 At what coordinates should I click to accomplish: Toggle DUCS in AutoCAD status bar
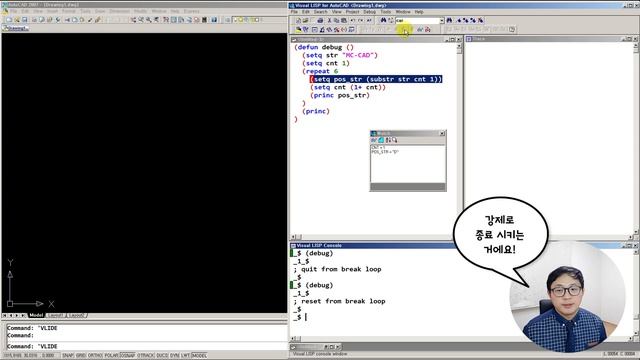[162, 356]
